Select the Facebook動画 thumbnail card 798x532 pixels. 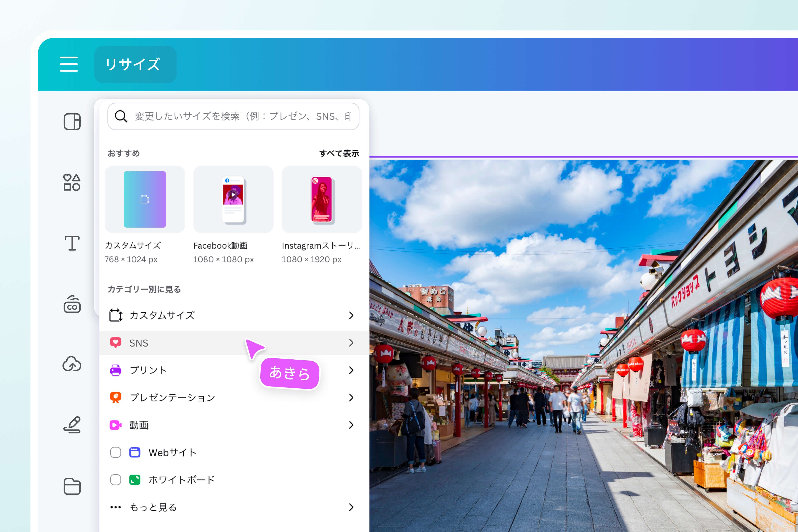[x=233, y=199]
